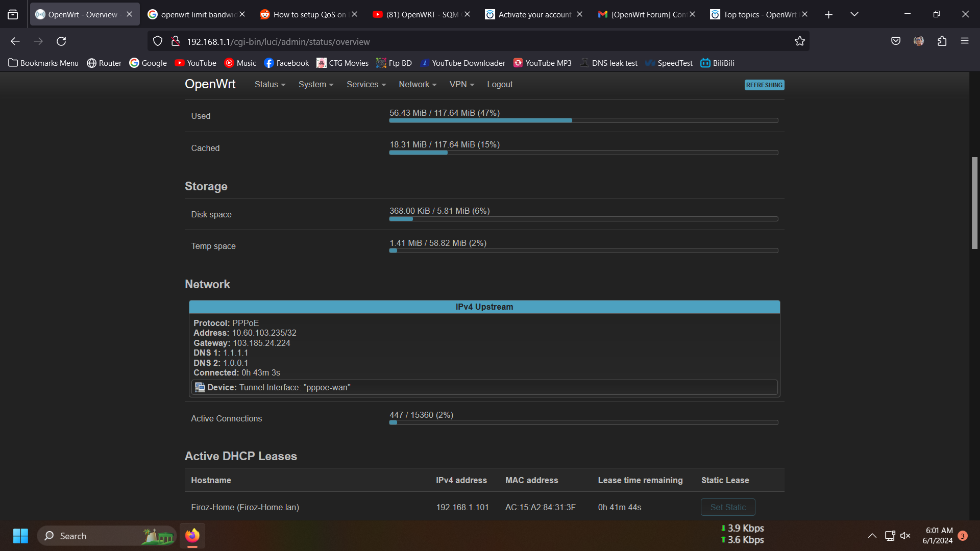Viewport: 980px width, 551px height.
Task: Toggle bookmark star for this page
Action: [x=799, y=41]
